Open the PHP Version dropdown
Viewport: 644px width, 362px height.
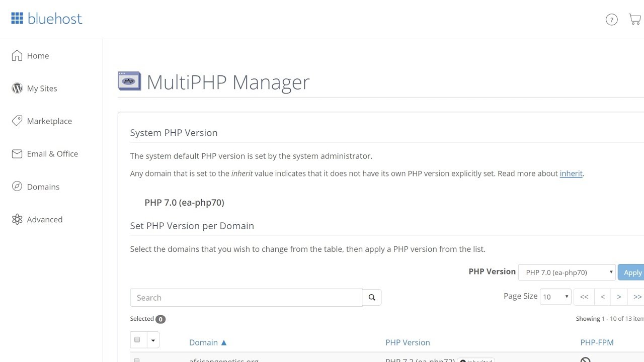(x=567, y=273)
